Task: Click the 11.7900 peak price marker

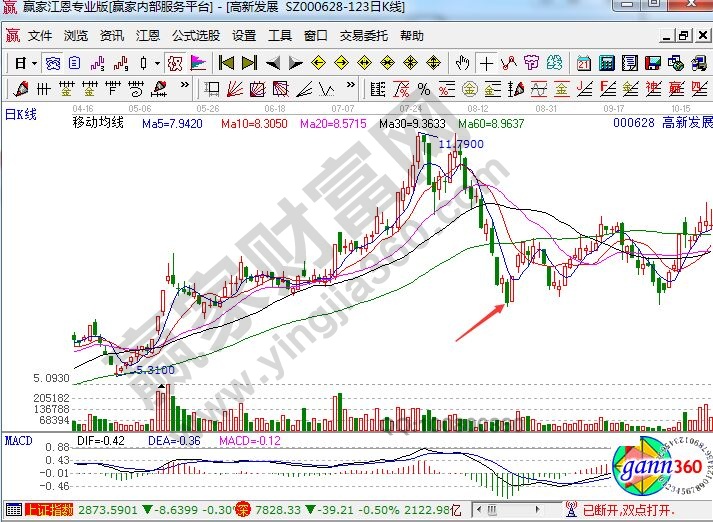Action: tap(462, 144)
